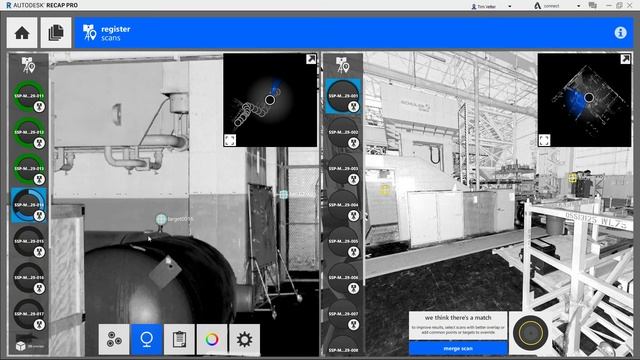Select scan SSP-M...29-017 in left list
This screenshot has width=640, height=360.
coord(29,314)
